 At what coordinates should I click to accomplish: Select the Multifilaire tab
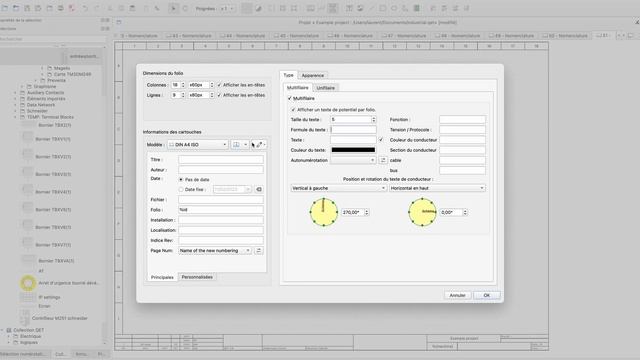tap(298, 88)
